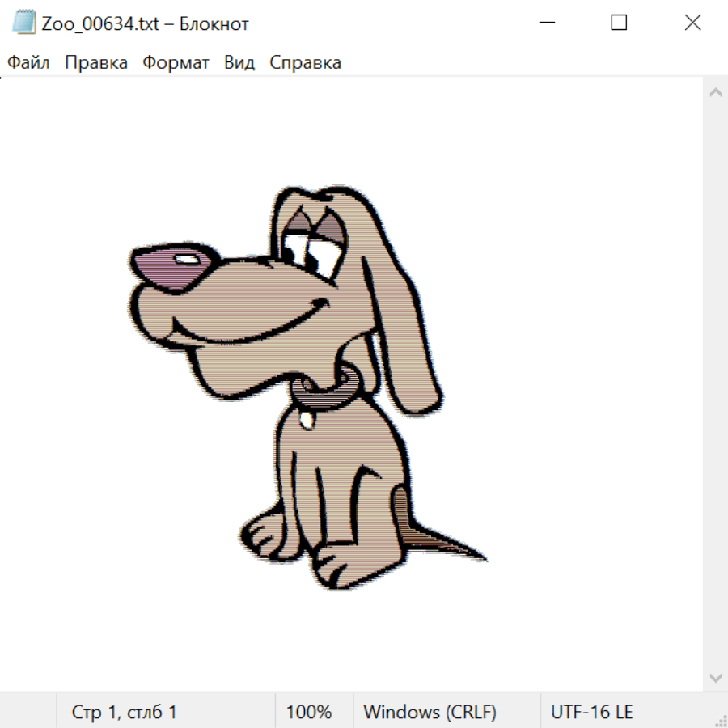Click the UTF-16 LE encoding indicator
728x728 pixels.
click(x=591, y=712)
